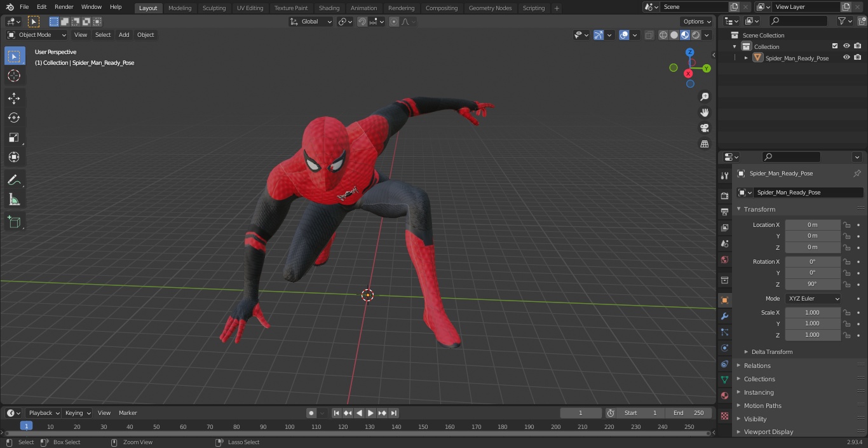
Task: Toggle Collection exclude checkbox in outliner
Action: (x=835, y=46)
